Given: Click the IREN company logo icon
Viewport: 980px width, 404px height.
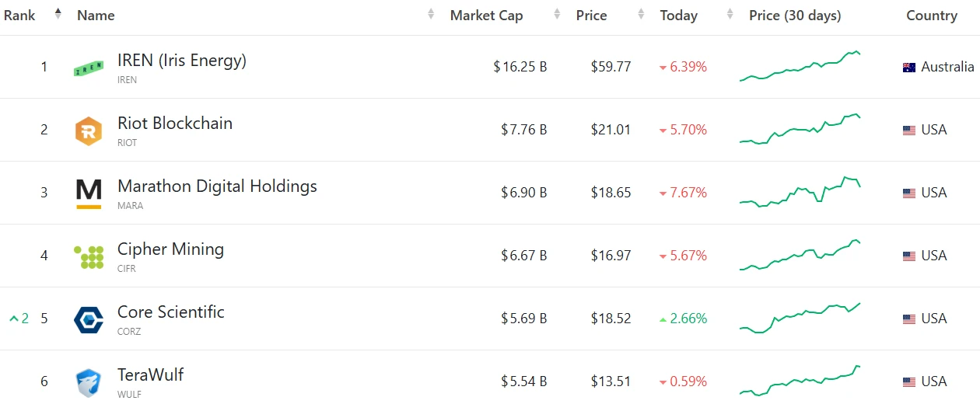Looking at the screenshot, I should coord(89,68).
